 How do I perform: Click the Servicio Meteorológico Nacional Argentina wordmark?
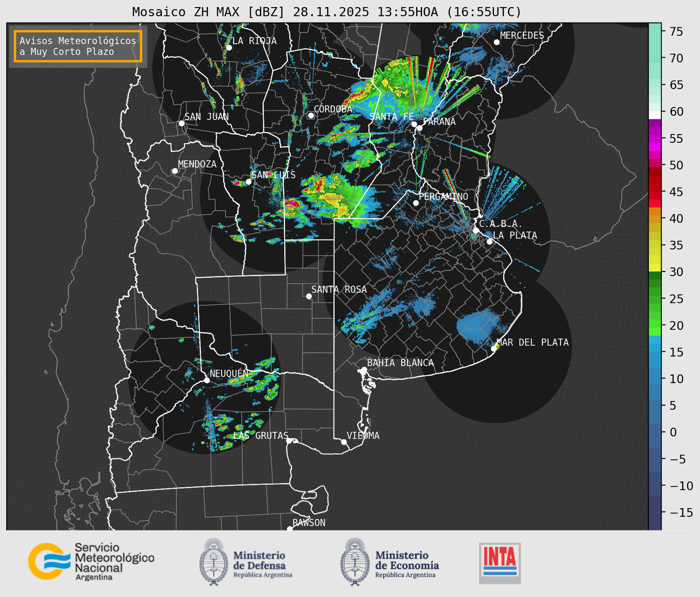click(x=115, y=562)
